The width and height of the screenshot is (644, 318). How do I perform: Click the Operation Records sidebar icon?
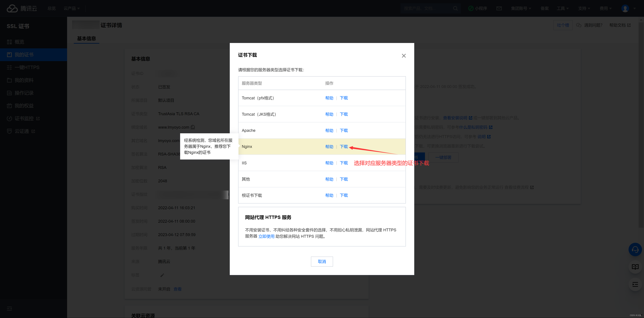[9, 93]
